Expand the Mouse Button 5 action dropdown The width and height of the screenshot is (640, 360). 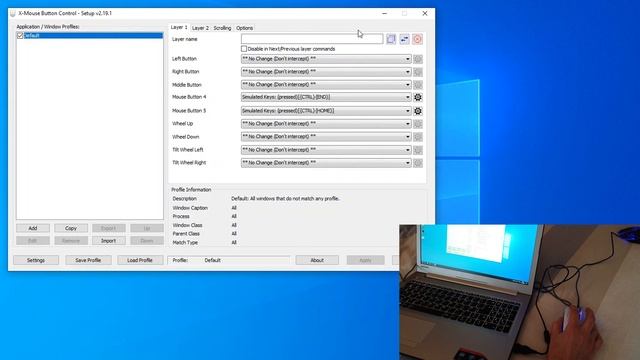[x=326, y=111]
